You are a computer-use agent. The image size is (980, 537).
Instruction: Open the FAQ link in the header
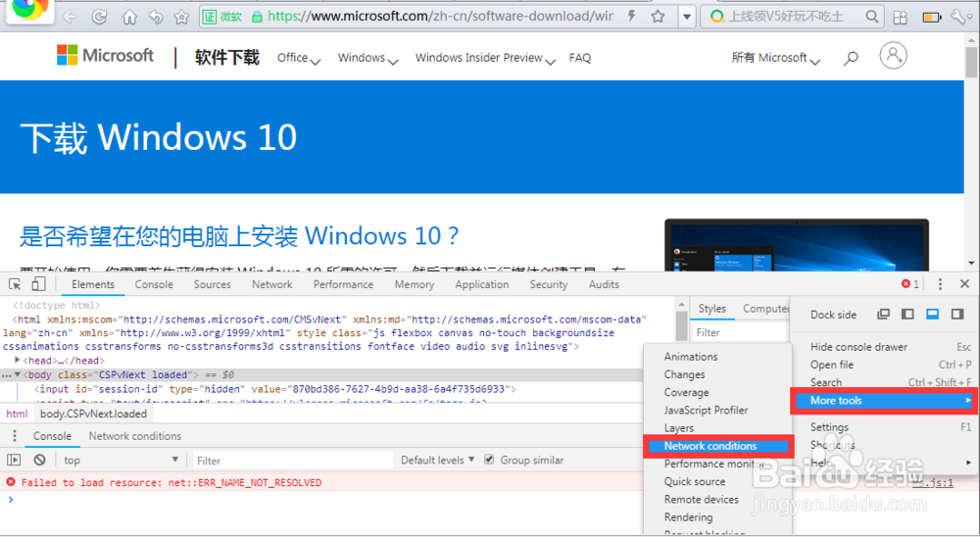tap(580, 58)
